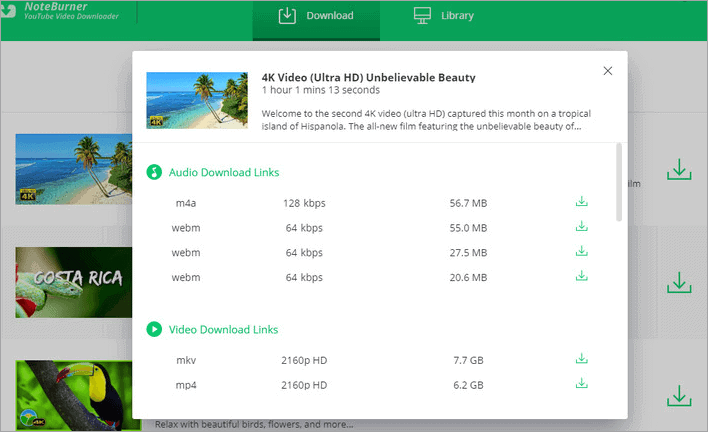The height and width of the screenshot is (432, 708).
Task: Select the Costa Rica video thumbnail
Action: pos(74,282)
